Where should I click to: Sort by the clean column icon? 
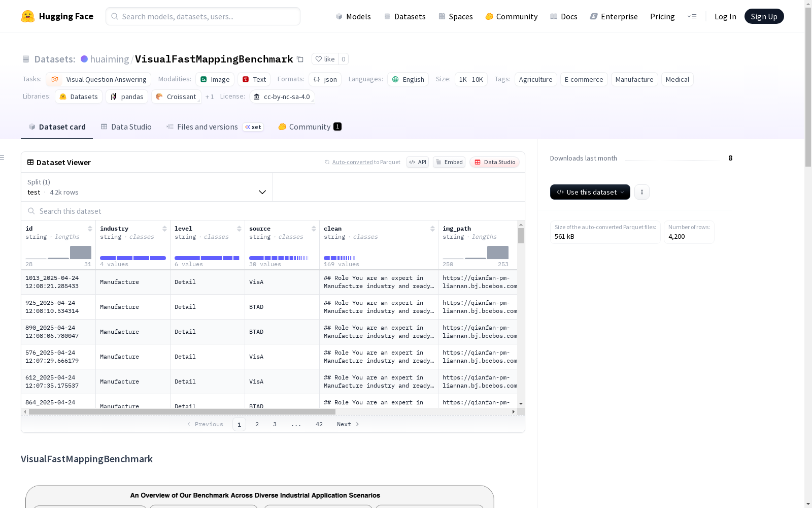tap(432, 229)
